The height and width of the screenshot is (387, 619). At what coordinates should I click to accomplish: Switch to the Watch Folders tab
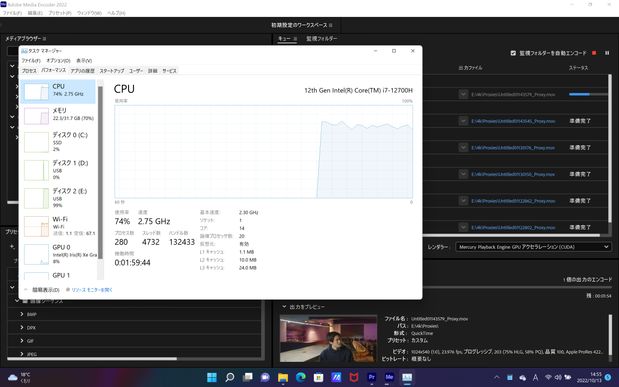[x=322, y=39]
